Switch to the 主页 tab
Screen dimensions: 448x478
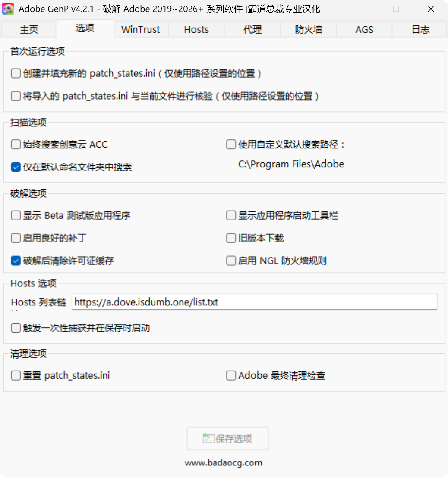pyautogui.click(x=29, y=30)
